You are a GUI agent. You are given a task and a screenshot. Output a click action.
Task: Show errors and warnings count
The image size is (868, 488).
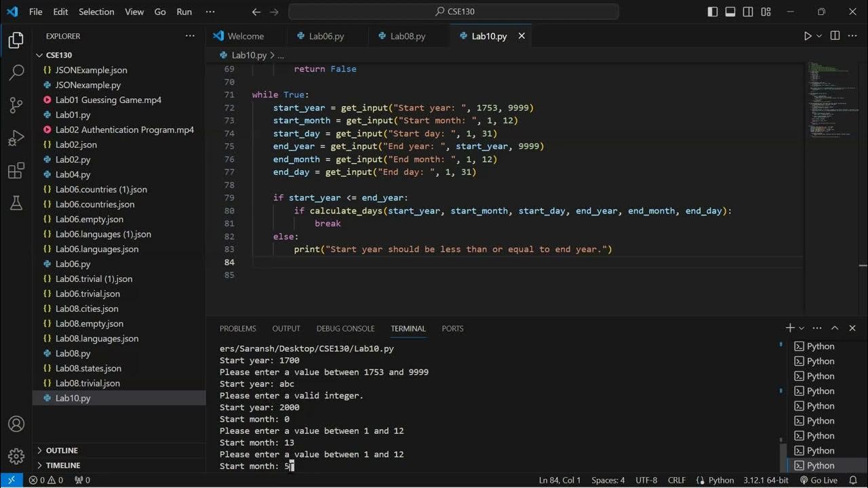tap(46, 480)
